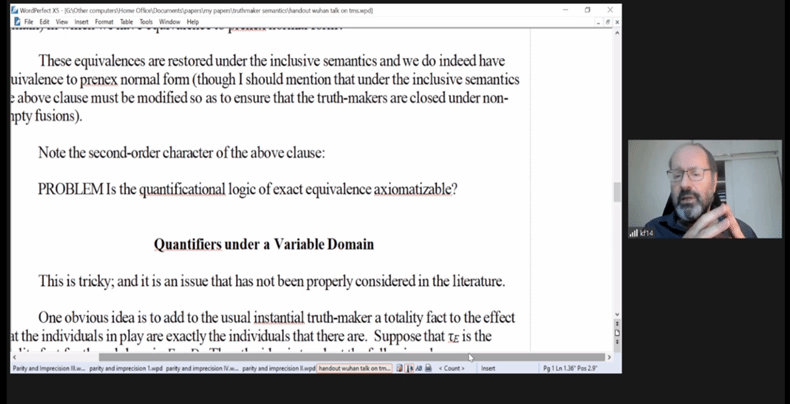790x404 pixels.
Task: Click the shadow cursor icon in status bar
Action: (x=410, y=368)
